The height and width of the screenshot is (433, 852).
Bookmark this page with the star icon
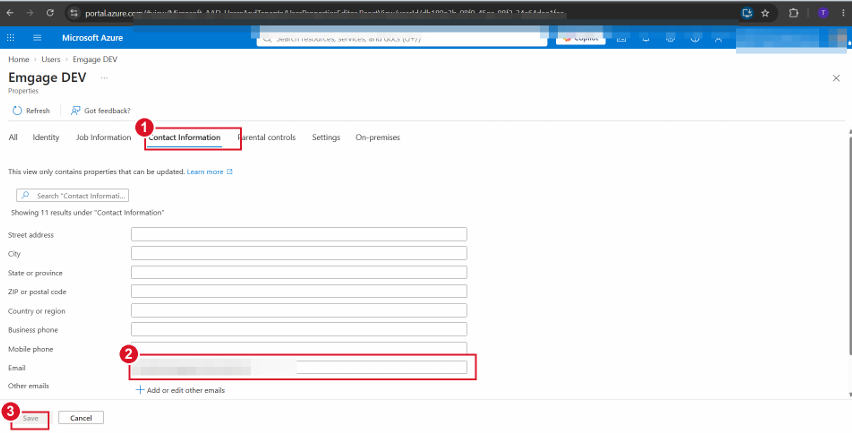pyautogui.click(x=765, y=13)
